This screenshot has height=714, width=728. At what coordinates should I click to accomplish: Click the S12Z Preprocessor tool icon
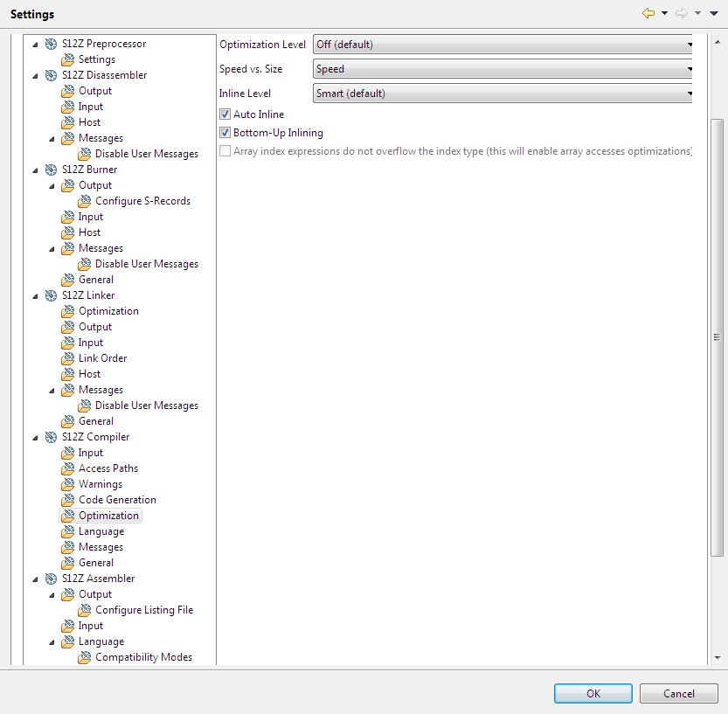tap(51, 44)
